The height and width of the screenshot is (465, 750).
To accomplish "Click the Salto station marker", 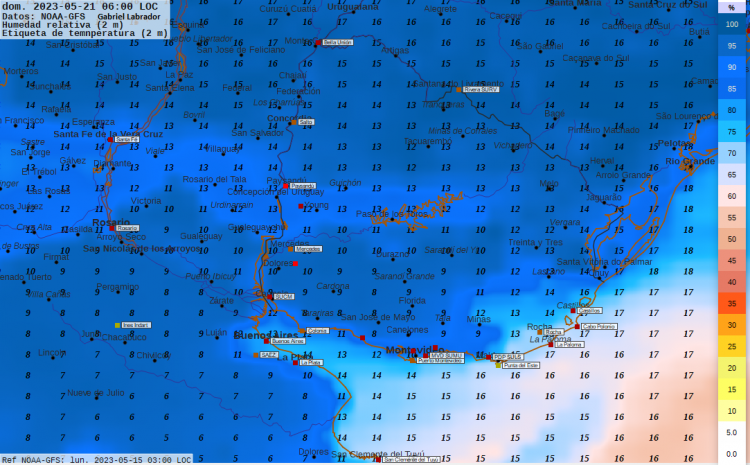I will click(x=294, y=121).
